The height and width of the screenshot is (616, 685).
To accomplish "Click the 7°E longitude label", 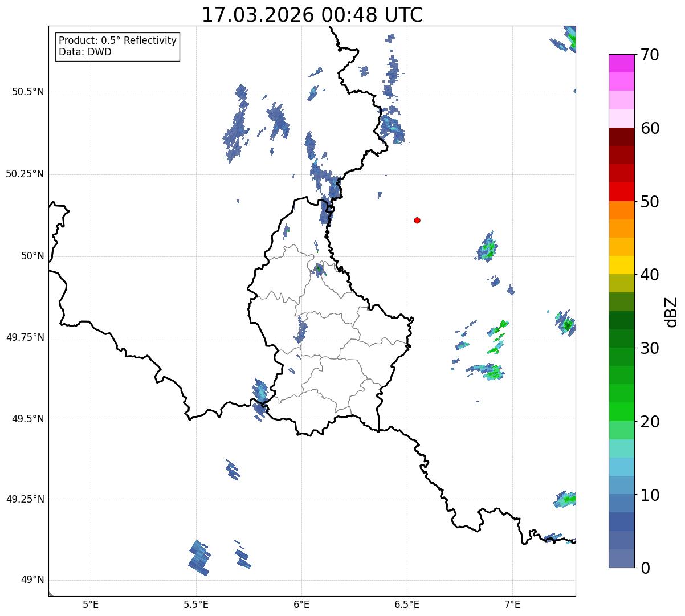I will click(512, 604).
